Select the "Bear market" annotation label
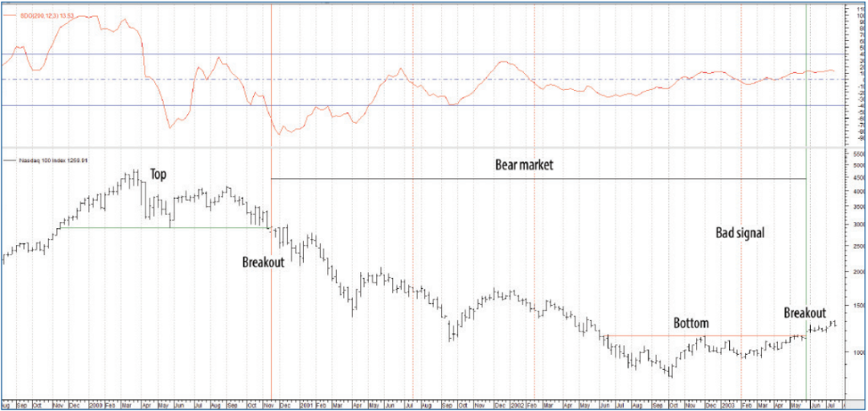Screen dimensions: 868x411 pos(524,165)
